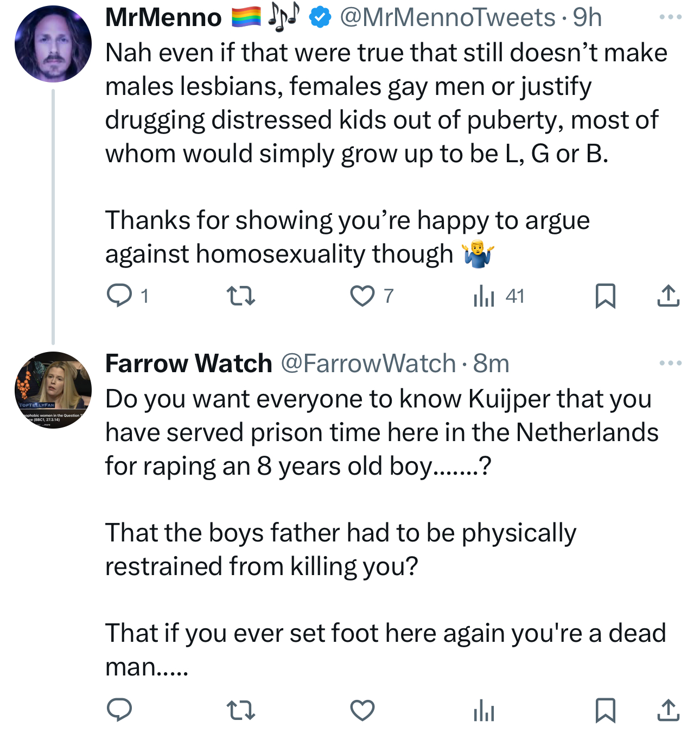Reply to Farrow Watch's tweet

pyautogui.click(x=119, y=710)
